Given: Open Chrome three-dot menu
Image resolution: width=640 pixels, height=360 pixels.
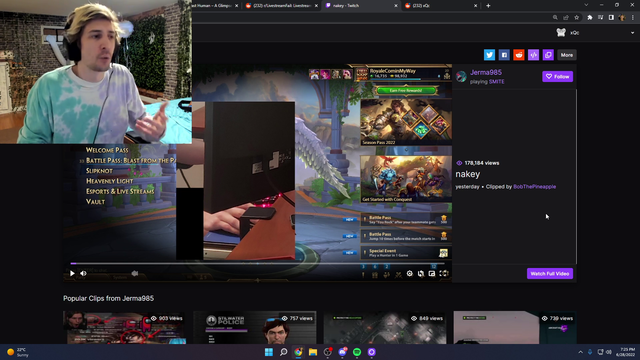Looking at the screenshot, I should coord(633,18).
